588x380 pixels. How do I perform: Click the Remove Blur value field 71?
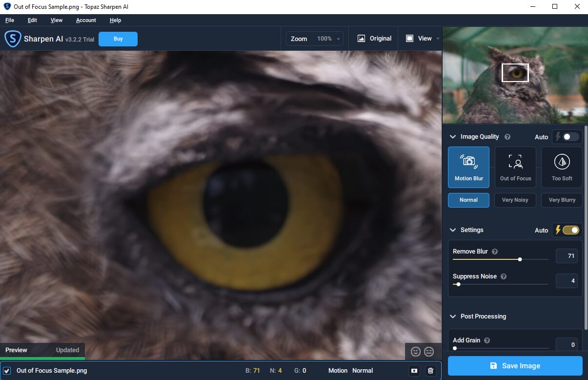(x=567, y=256)
